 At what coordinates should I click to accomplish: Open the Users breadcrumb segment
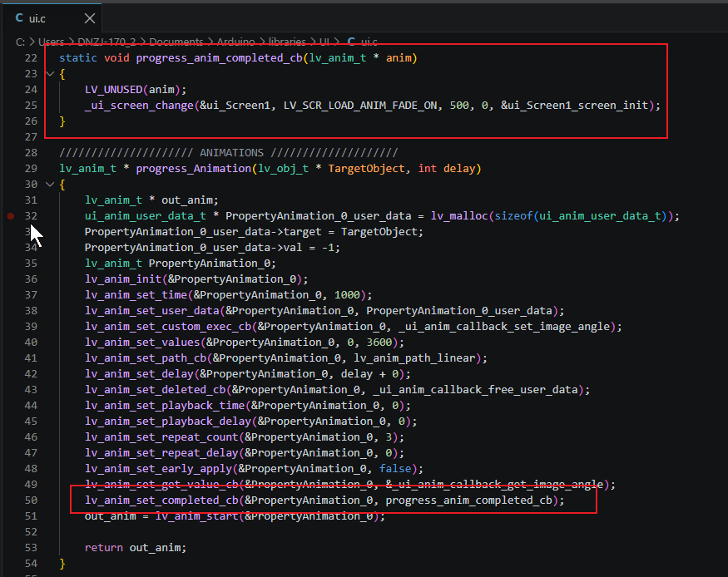tap(51, 42)
